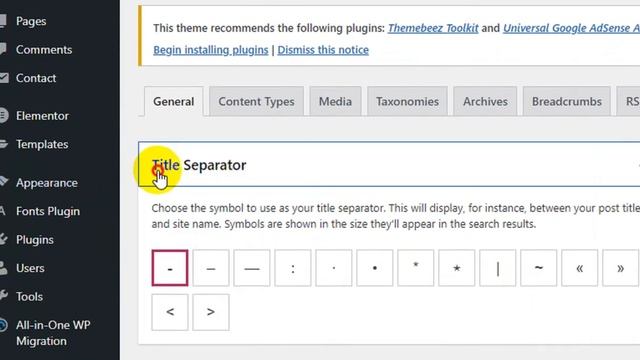Click the Comments bubble icon

pyautogui.click(x=3, y=49)
